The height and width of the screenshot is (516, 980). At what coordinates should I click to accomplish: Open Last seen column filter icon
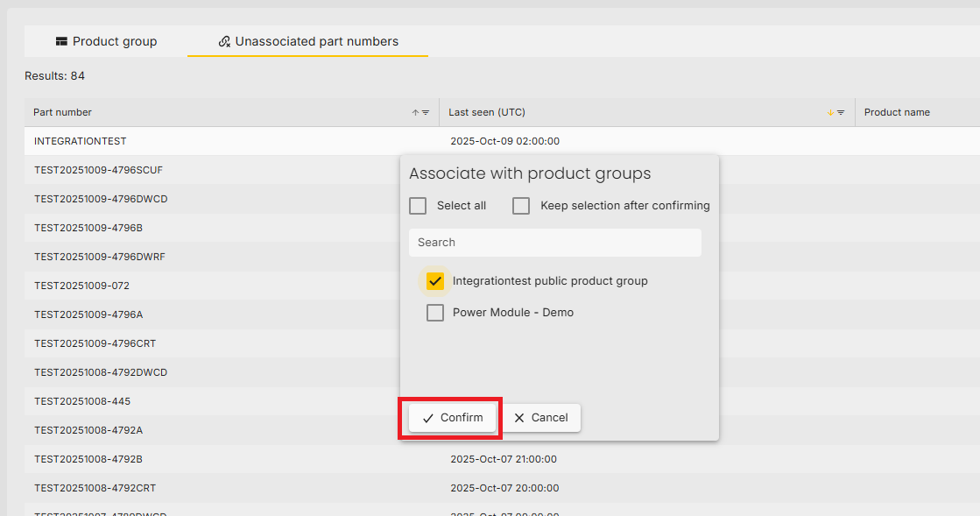(x=841, y=113)
